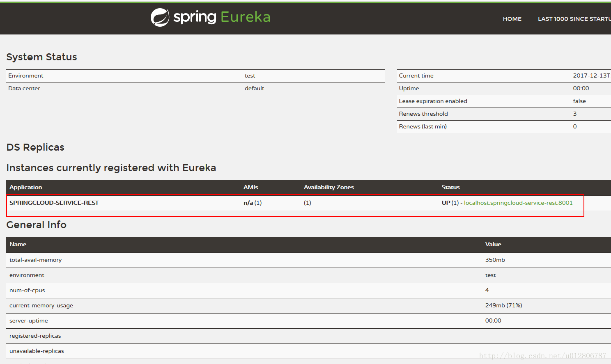Click the spring Eureka title text
This screenshot has width=611, height=364.
[x=222, y=17]
